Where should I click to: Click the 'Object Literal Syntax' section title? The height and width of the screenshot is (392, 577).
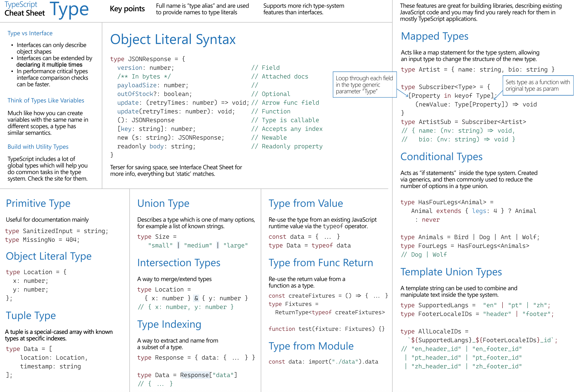tap(173, 39)
